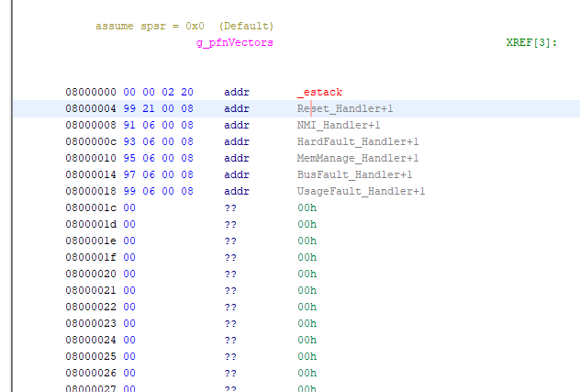
Task: Click address 08000004 in the address column
Action: click(x=91, y=109)
